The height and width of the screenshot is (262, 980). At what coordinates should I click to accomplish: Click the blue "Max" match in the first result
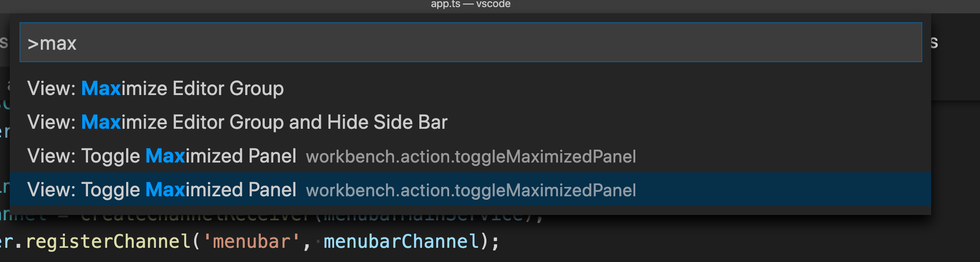[x=101, y=88]
